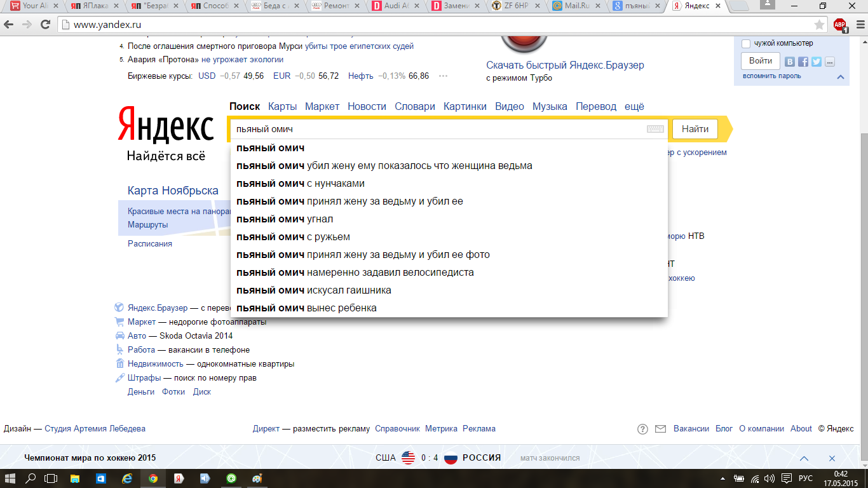Log in with the Twitter icon
The image size is (868, 488).
pos(817,62)
